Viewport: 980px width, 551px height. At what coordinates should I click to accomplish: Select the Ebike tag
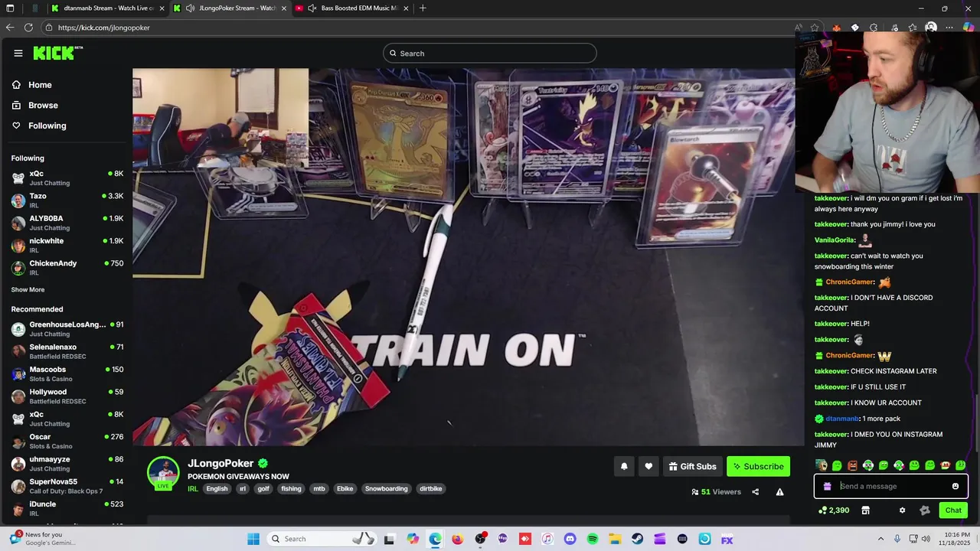coord(345,489)
